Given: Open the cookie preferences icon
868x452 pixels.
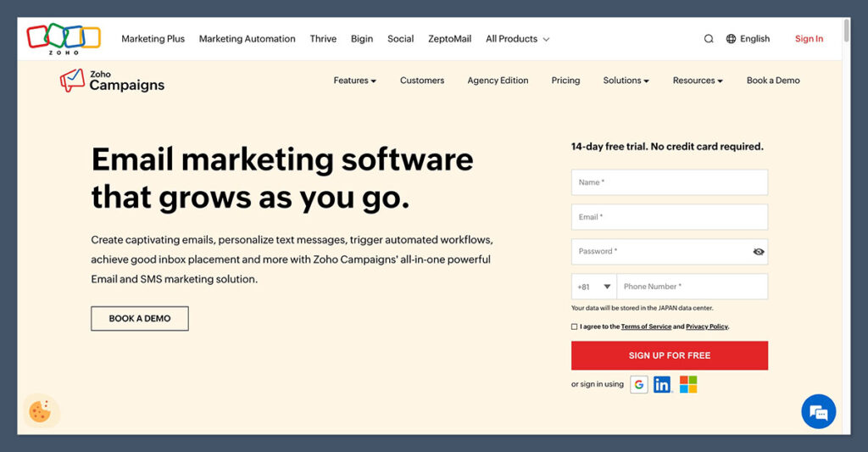Looking at the screenshot, I should pos(40,411).
